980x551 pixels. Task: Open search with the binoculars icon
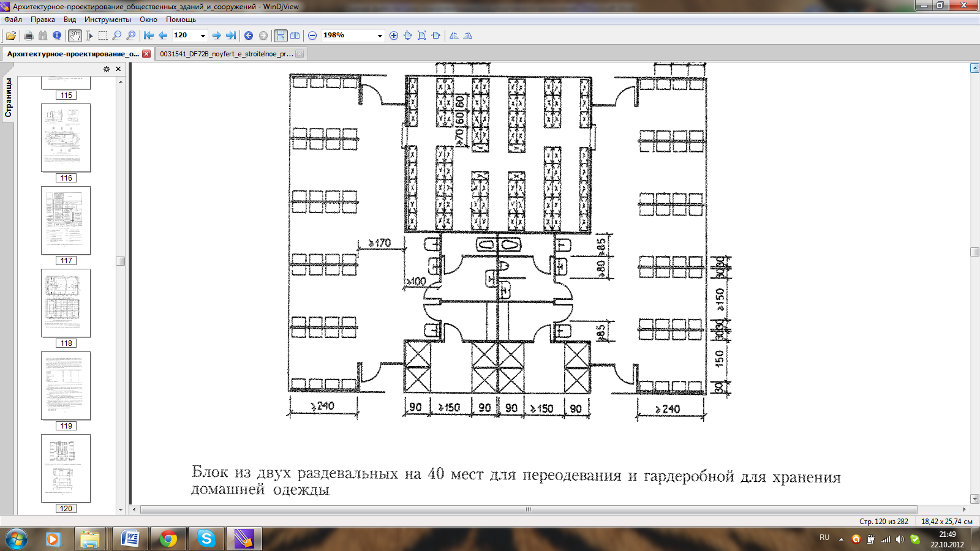[x=42, y=36]
